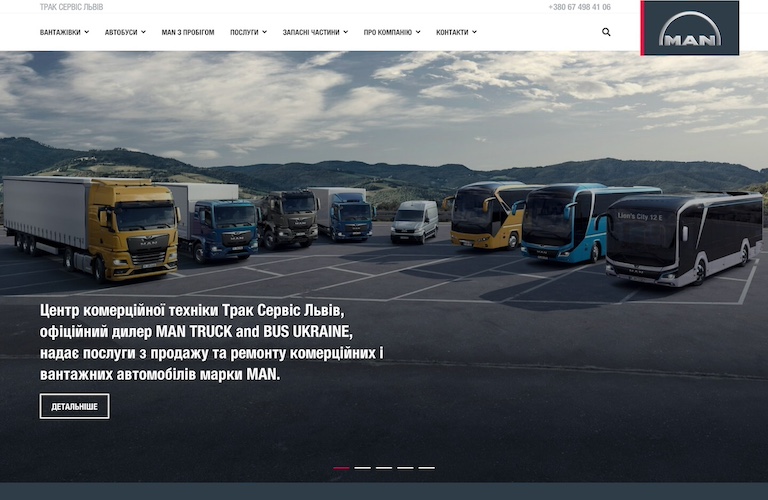This screenshot has height=500, width=768.
Task: Click the hero headline about Трак Сервіс Львів
Action: 211,342
